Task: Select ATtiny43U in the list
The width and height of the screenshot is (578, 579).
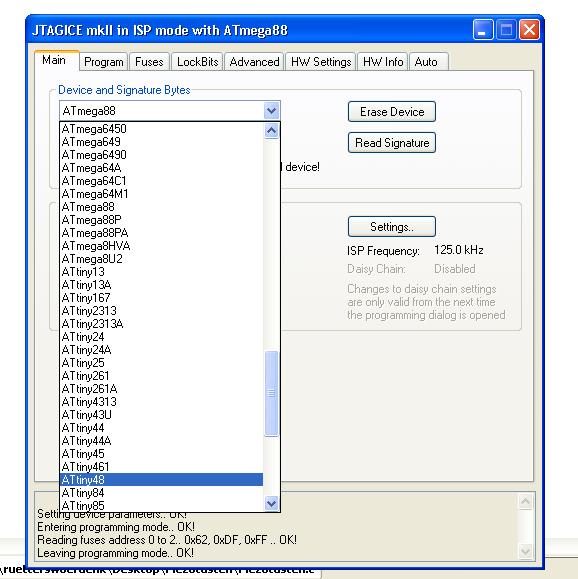Action: click(x=161, y=415)
